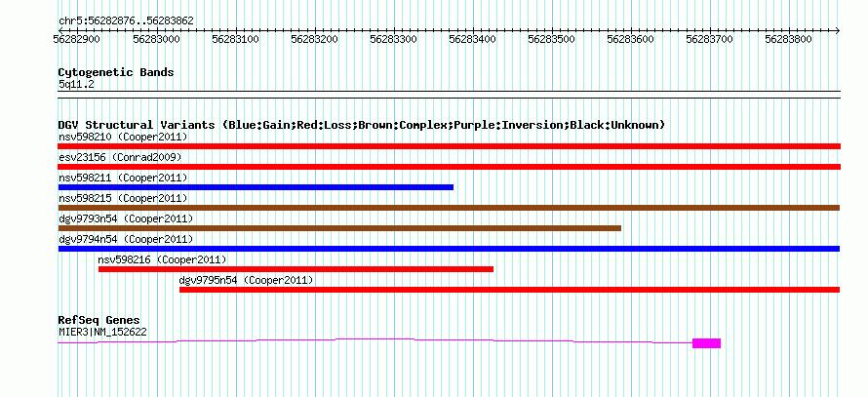868x397 pixels.
Task: Open the dgv9794n54 (Cooper2011) label
Action: coord(126,239)
